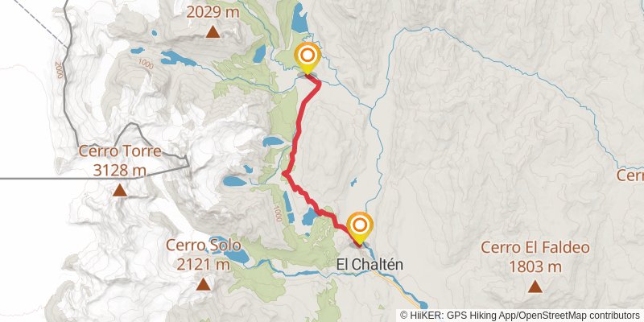
Task: Click the Cerro Solo 2121 m label
Action: (203, 254)
